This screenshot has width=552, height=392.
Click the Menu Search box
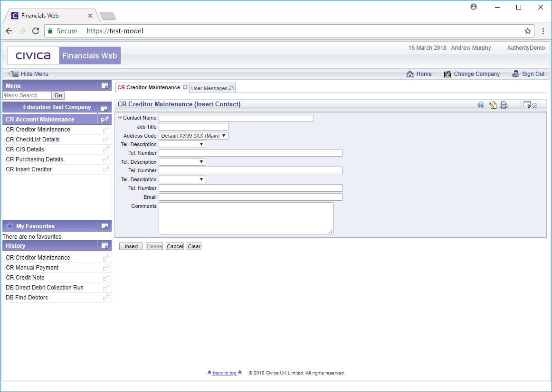click(27, 95)
